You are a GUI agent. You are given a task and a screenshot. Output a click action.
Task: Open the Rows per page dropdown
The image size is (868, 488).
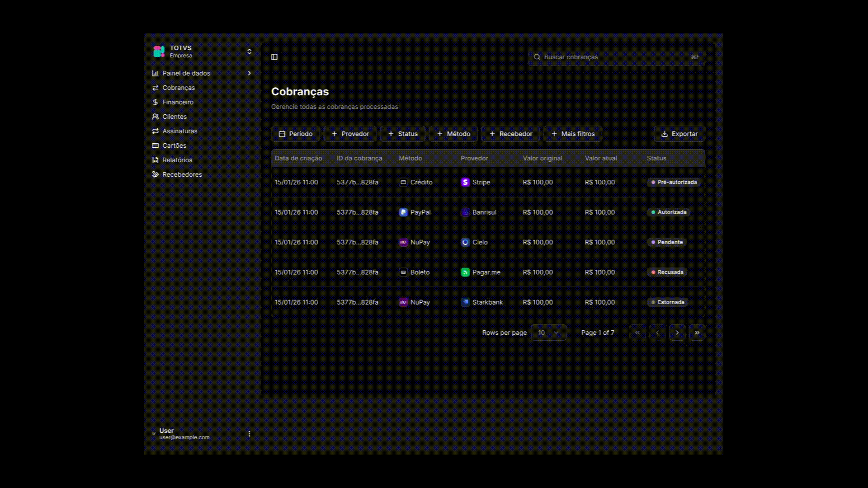coord(549,333)
